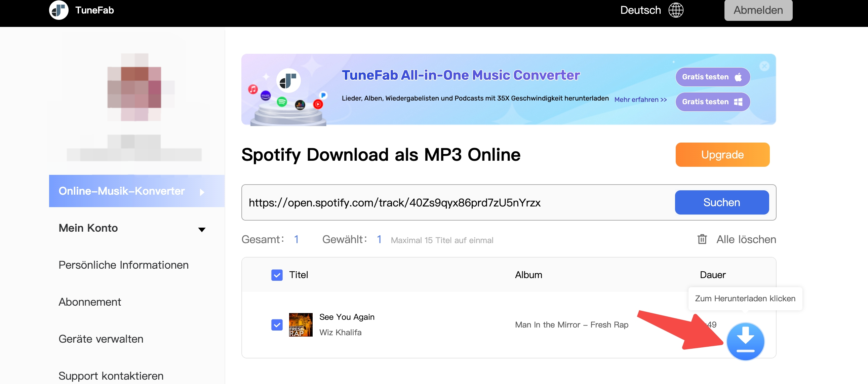This screenshot has width=868, height=384.
Task: Open Geräte verwalten in the sidebar
Action: click(x=101, y=339)
